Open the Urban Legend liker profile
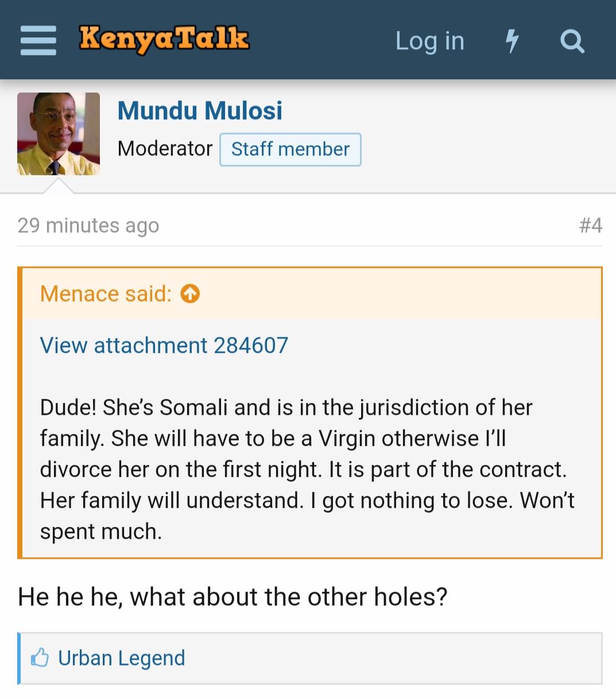 (122, 658)
